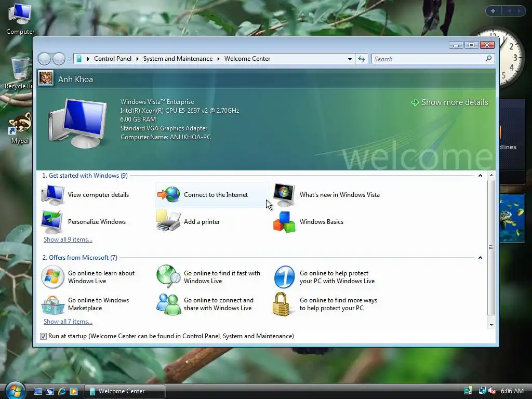This screenshot has width=532, height=399.
Task: Click the 6.00 GB RAM text
Action: coord(138,119)
